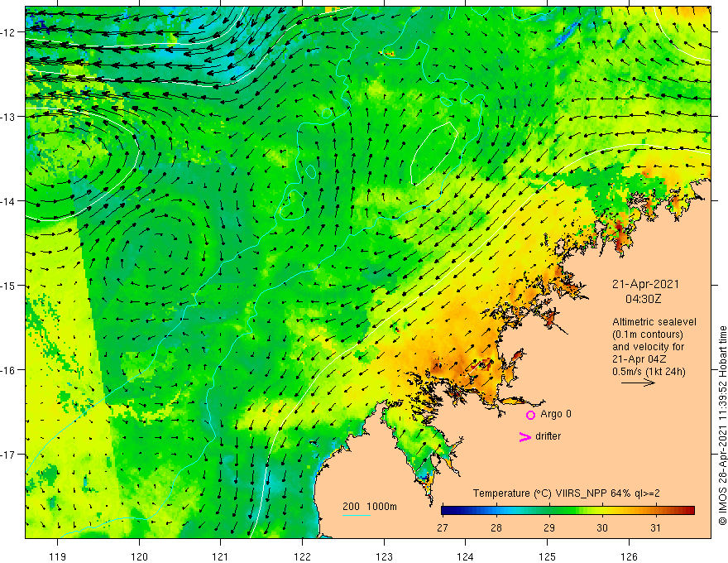Click the 'and velocity for' text line
This screenshot has width=728, height=563.
648,347
